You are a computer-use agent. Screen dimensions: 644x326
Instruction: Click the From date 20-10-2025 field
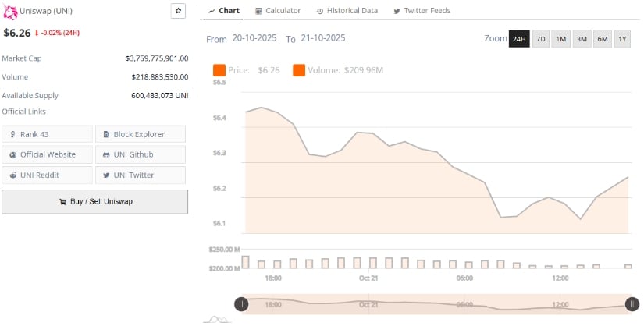coord(255,38)
